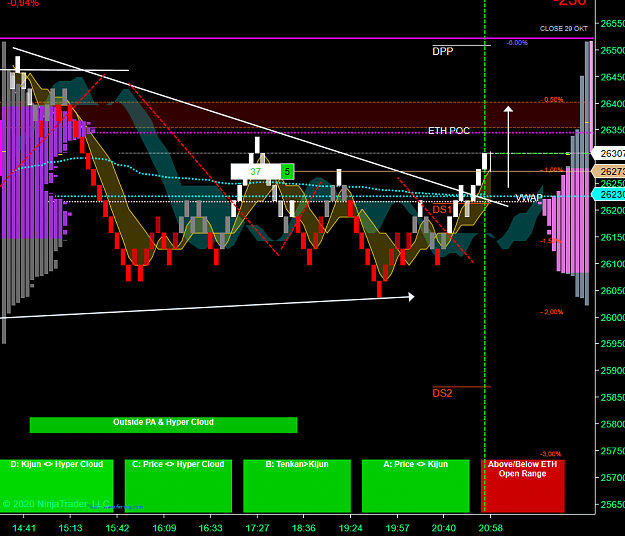Click the 'D: Kijun <> Hyper Cloud' panel
Screen dimensions: 625x536
click(56, 486)
